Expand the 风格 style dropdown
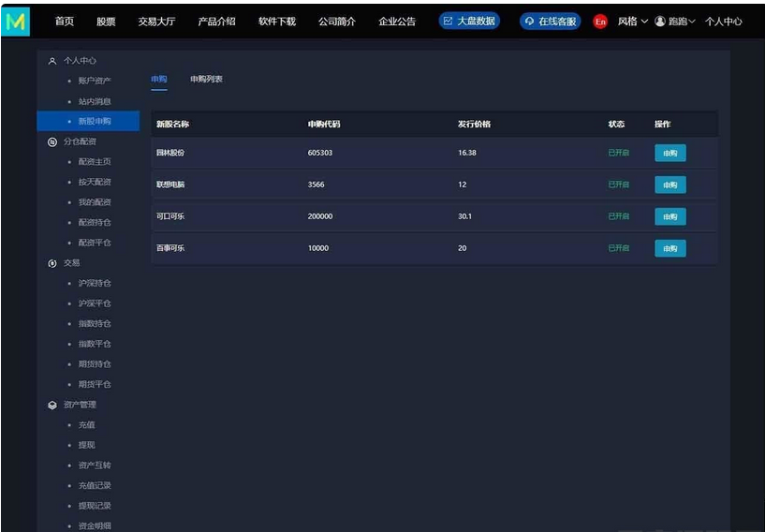Image resolution: width=765 pixels, height=532 pixels. coord(632,22)
